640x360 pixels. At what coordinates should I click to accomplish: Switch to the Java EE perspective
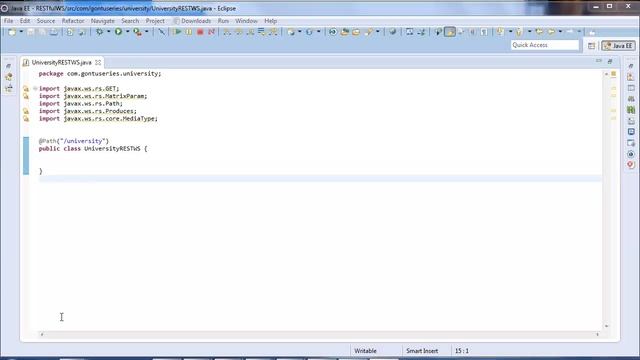point(618,46)
